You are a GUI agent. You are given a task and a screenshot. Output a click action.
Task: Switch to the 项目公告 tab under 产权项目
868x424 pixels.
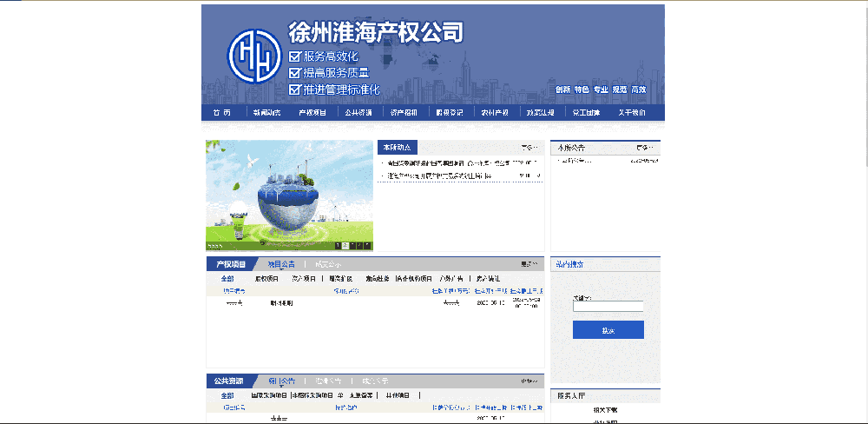pyautogui.click(x=281, y=264)
